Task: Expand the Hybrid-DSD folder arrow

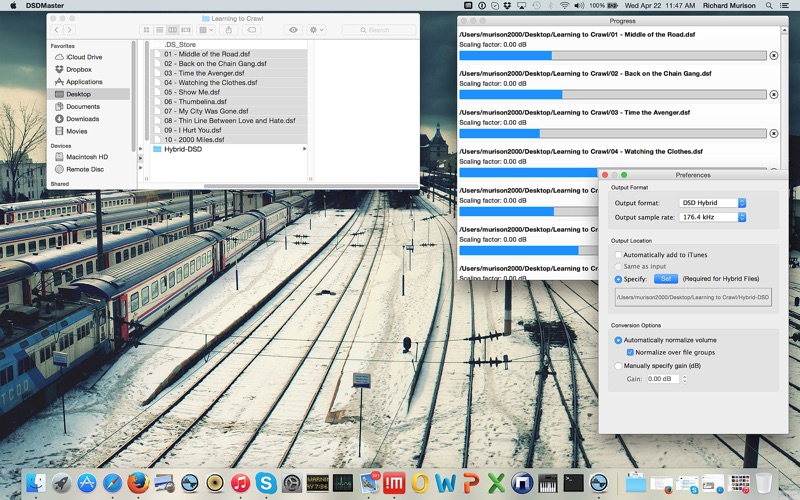Action: [x=305, y=149]
